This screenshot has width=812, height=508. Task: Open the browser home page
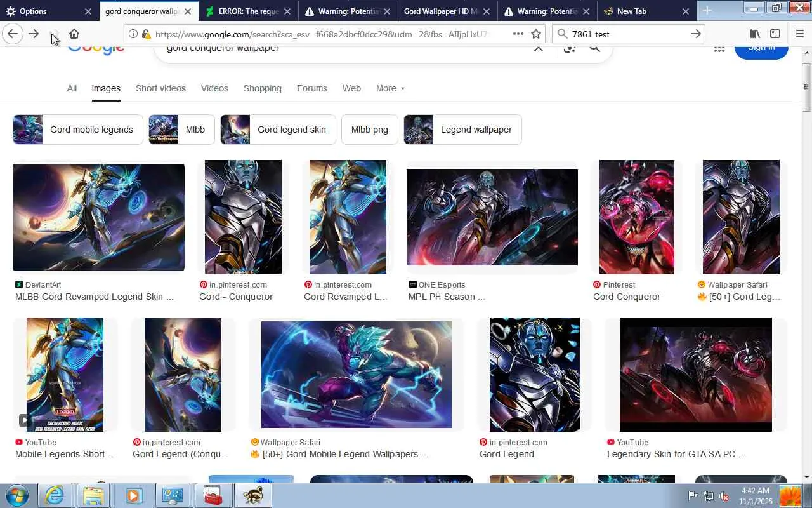[x=74, y=34]
